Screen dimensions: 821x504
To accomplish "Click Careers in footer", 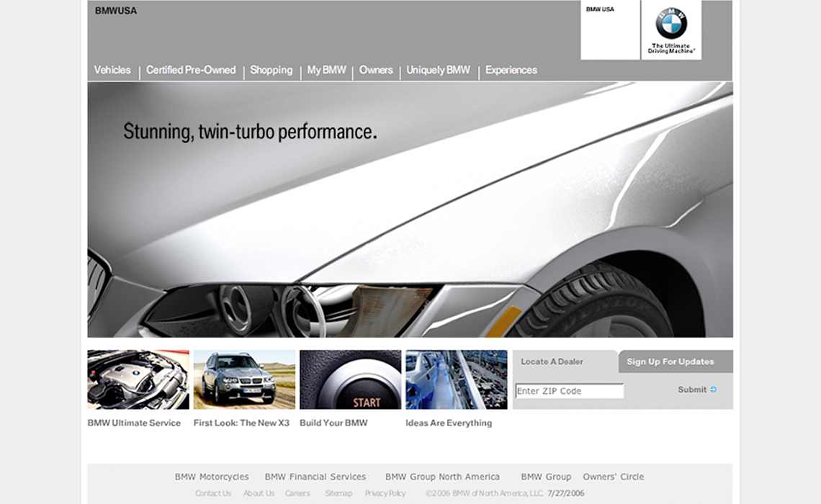I will 297,493.
